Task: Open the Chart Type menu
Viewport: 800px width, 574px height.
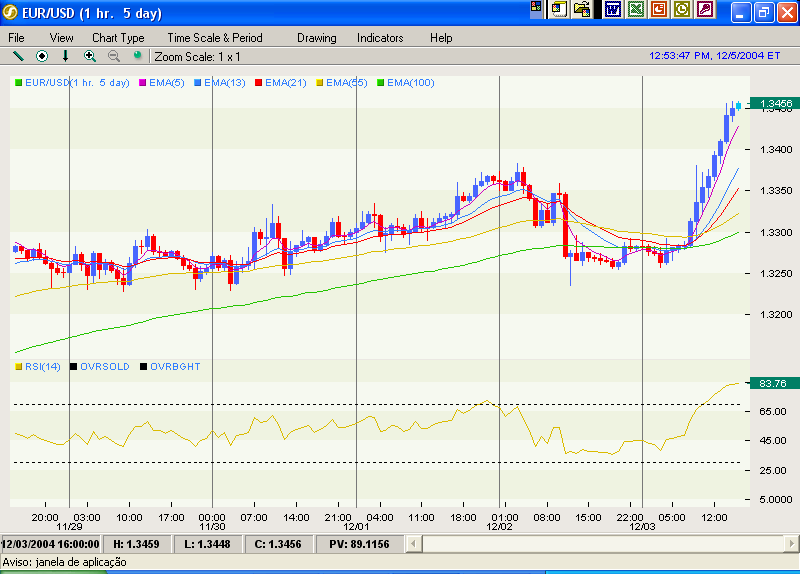Action: pos(118,38)
